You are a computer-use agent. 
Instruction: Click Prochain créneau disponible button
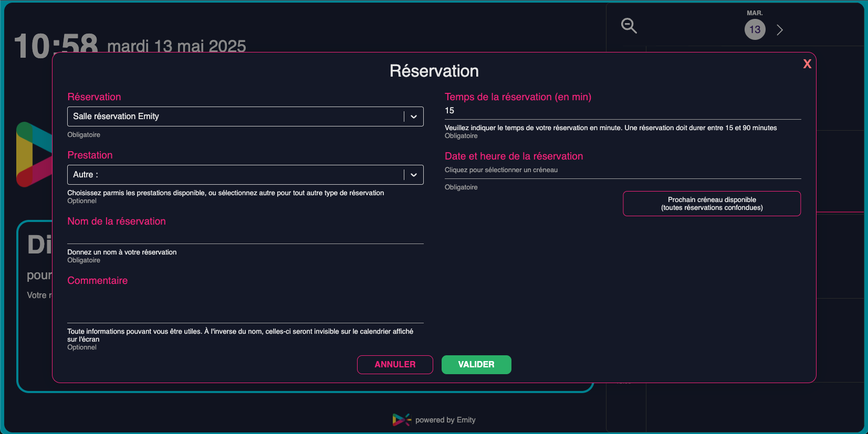712,204
